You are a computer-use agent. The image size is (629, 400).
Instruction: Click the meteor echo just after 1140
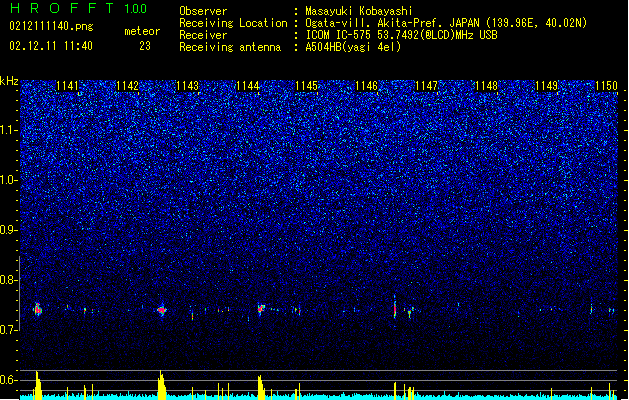point(38,309)
